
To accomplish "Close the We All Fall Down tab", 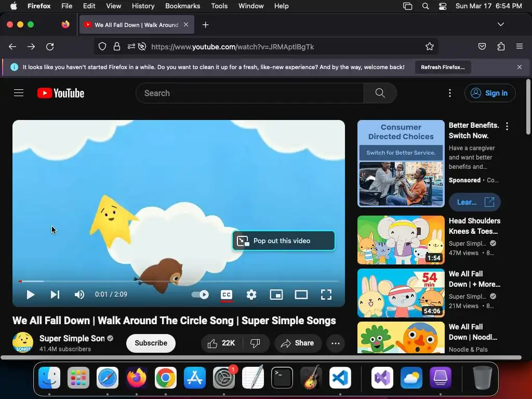I will pos(186,24).
